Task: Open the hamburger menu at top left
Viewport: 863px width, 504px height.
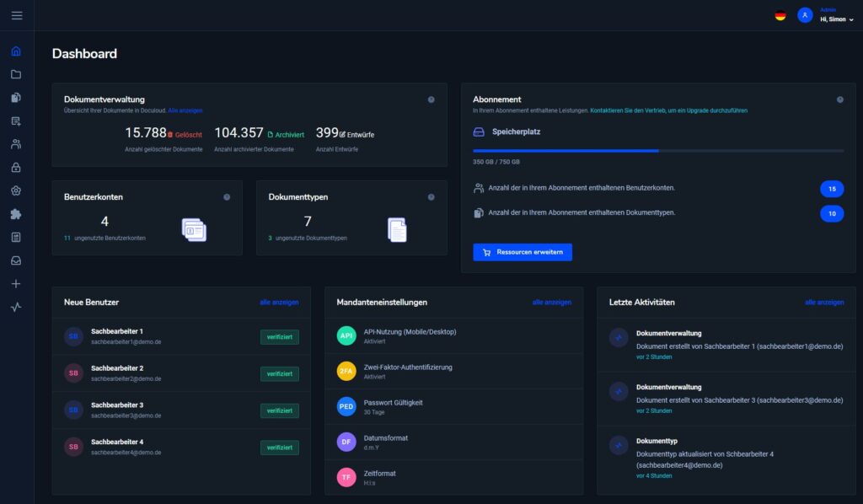Action: [17, 15]
